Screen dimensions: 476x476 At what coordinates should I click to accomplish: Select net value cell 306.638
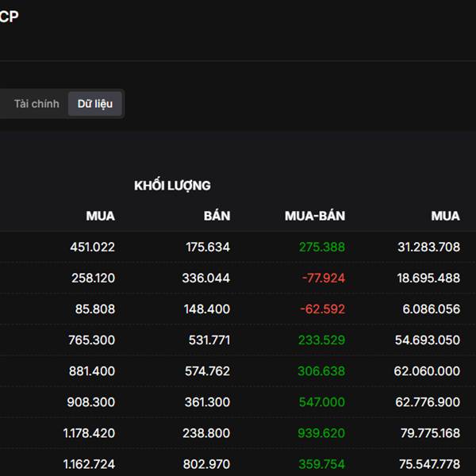click(x=321, y=371)
